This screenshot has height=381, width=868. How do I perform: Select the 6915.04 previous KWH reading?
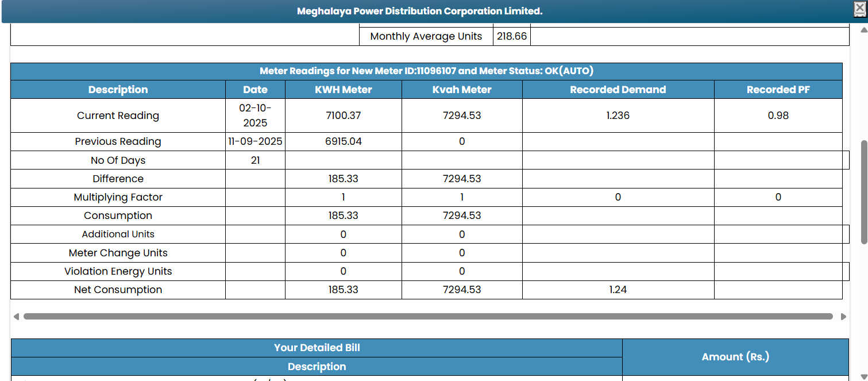coord(344,141)
